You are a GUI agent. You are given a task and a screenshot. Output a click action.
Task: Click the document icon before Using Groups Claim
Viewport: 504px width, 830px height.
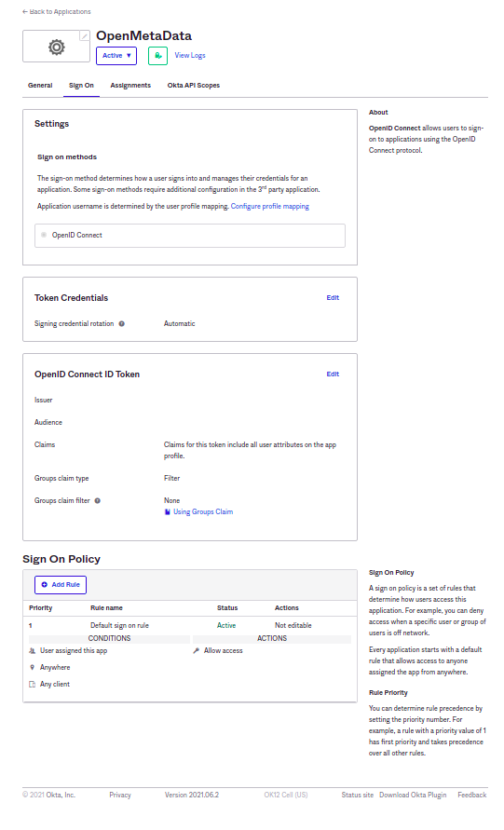(168, 511)
